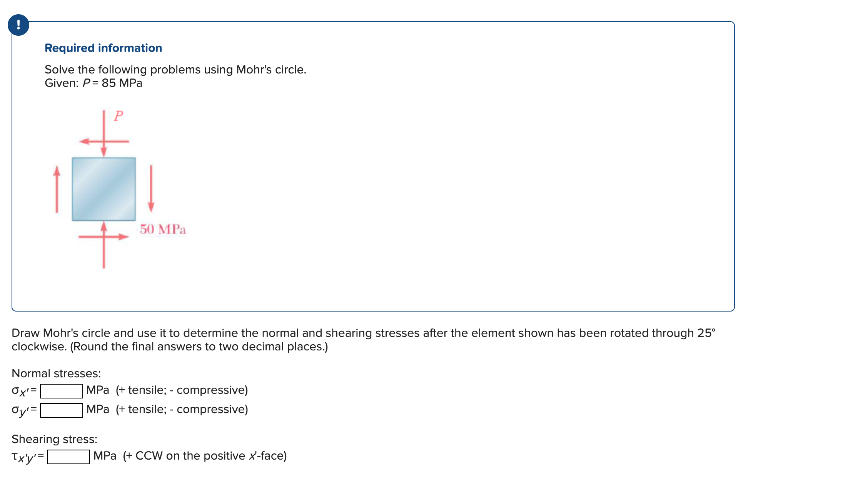Click the blue exclamation alert icon
This screenshot has width=868, height=480.
point(19,26)
